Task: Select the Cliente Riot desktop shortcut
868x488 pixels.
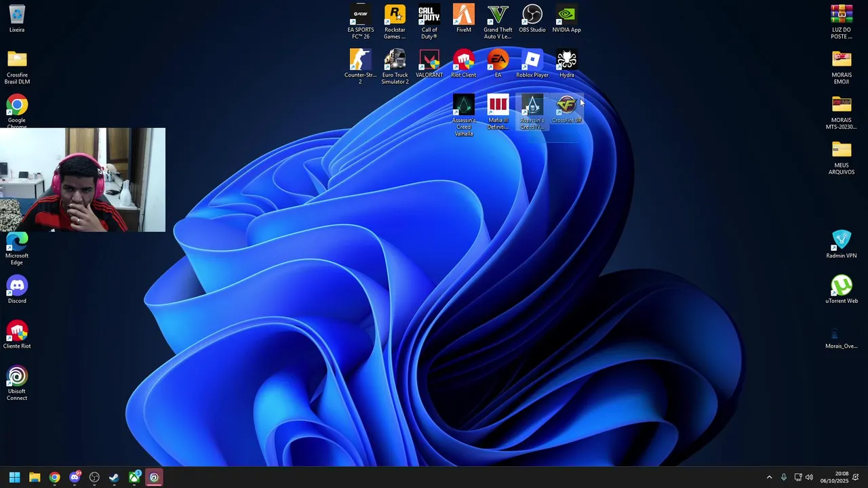Action: pyautogui.click(x=17, y=335)
